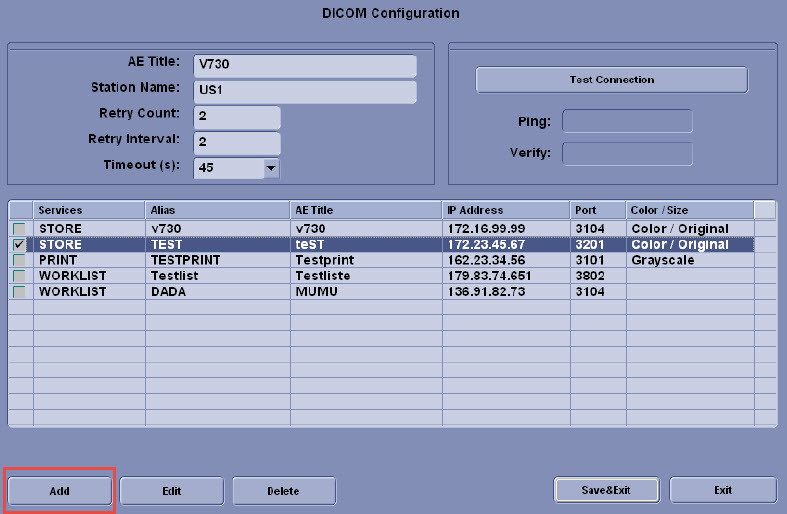This screenshot has width=787, height=514.
Task: Click the Edit button
Action: pyautogui.click(x=172, y=491)
